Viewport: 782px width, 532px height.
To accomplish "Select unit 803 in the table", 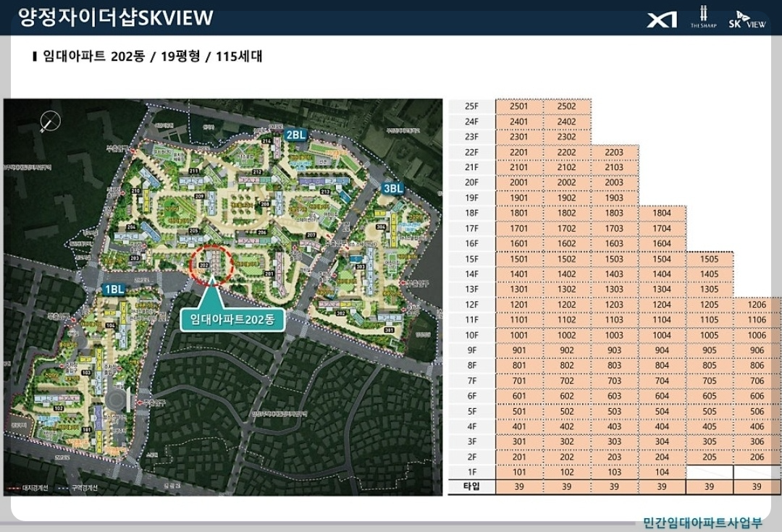I will [615, 366].
